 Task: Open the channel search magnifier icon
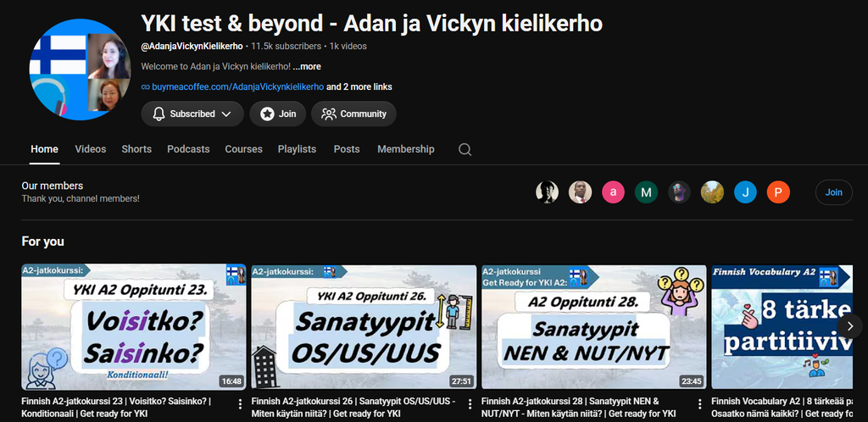tap(465, 149)
